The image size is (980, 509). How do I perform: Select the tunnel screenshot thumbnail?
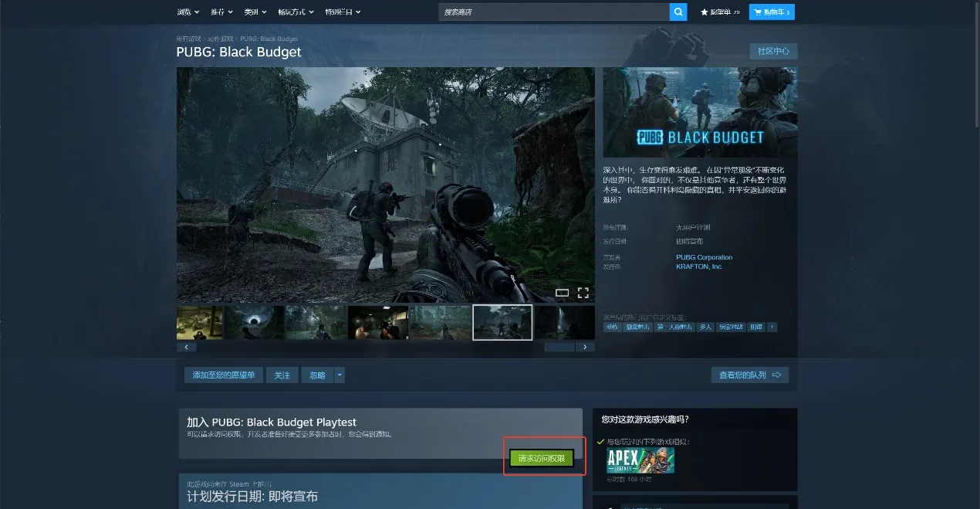point(253,323)
